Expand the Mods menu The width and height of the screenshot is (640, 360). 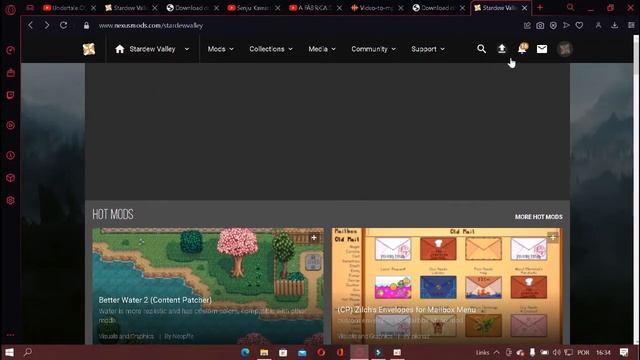click(x=220, y=49)
